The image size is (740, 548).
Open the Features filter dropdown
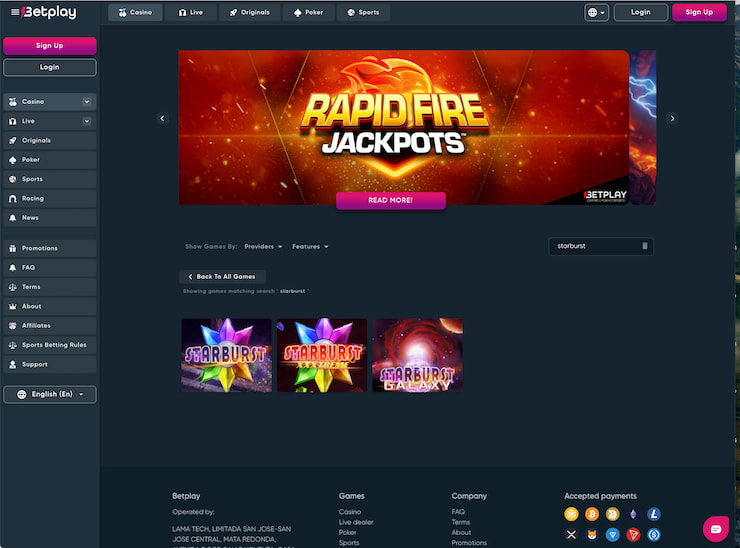310,246
